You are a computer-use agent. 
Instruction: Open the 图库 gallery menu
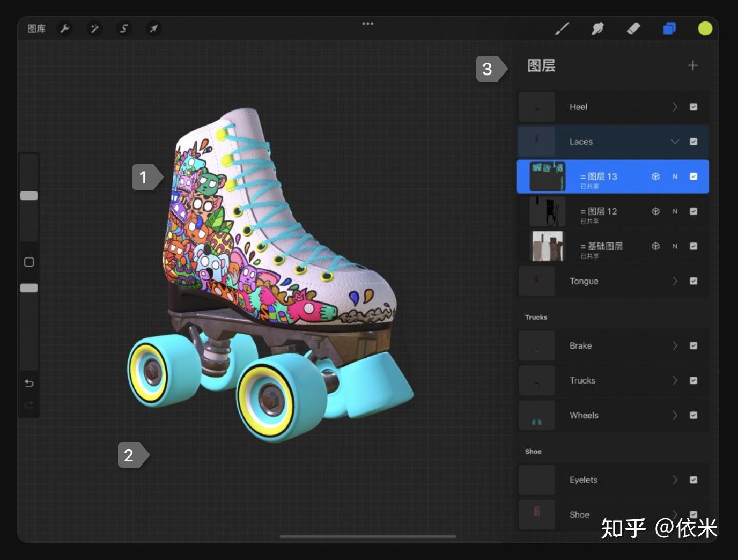[x=35, y=28]
